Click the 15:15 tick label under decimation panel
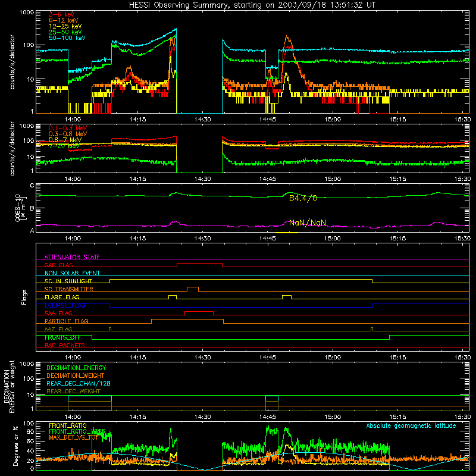The height and width of the screenshot is (476, 476). pyautogui.click(x=397, y=417)
